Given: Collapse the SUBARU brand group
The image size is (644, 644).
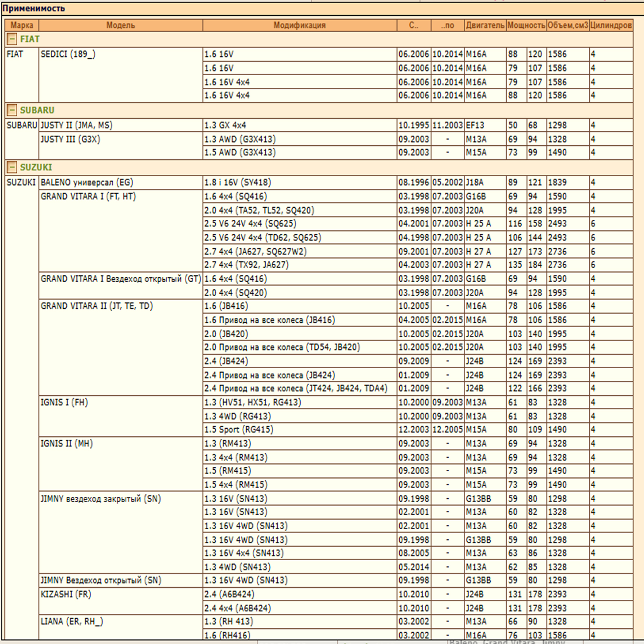Looking at the screenshot, I should tap(12, 110).
